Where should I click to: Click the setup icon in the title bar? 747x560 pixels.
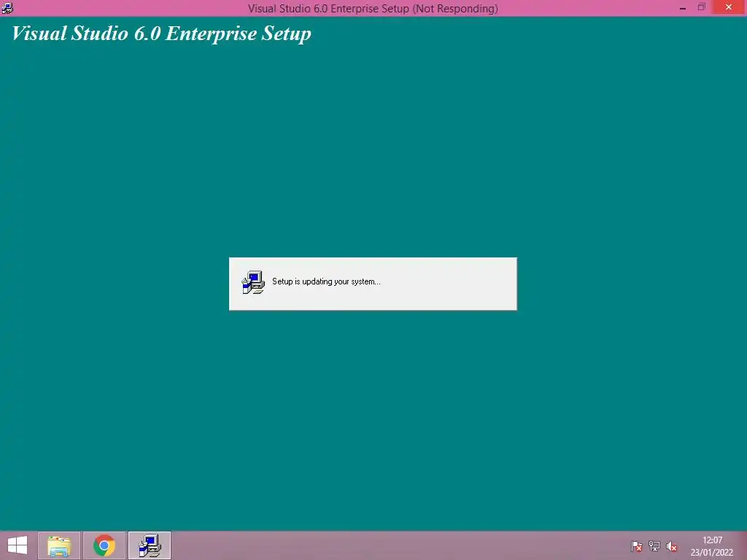click(x=7, y=7)
